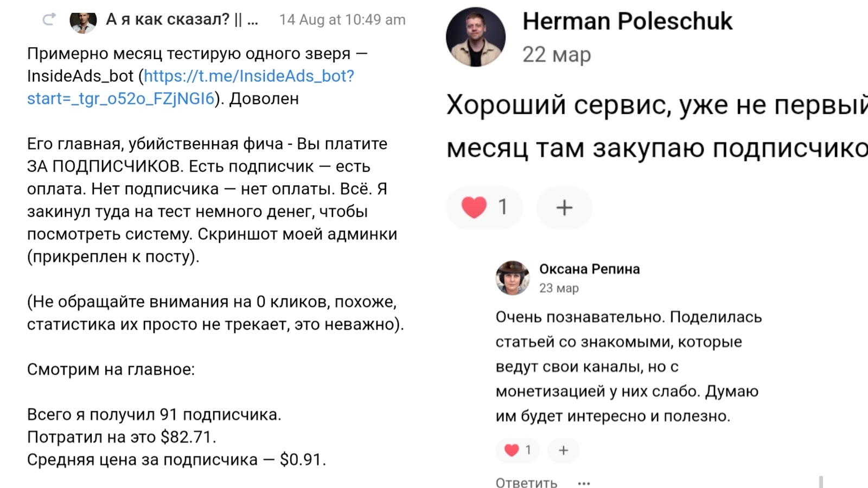Click the scrollbar at the bottom right edge
This screenshot has height=488, width=868.
821,481
